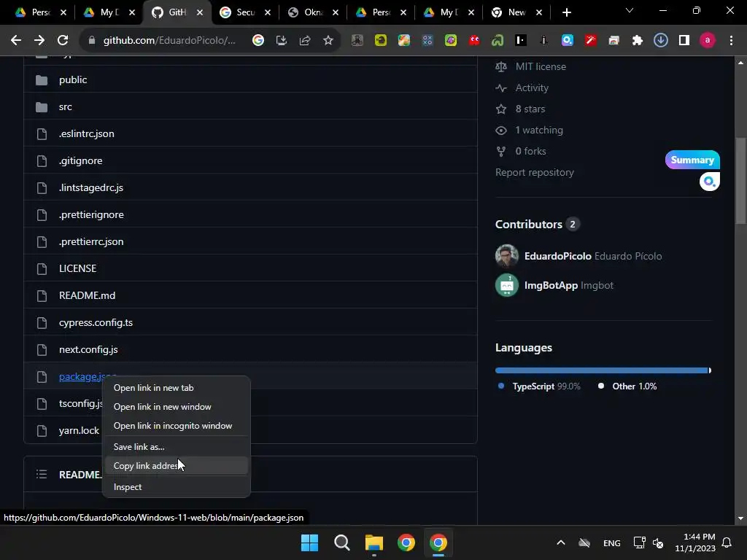Open ImgBotApp contributor profile
Image resolution: width=747 pixels, height=560 pixels.
coord(551,285)
